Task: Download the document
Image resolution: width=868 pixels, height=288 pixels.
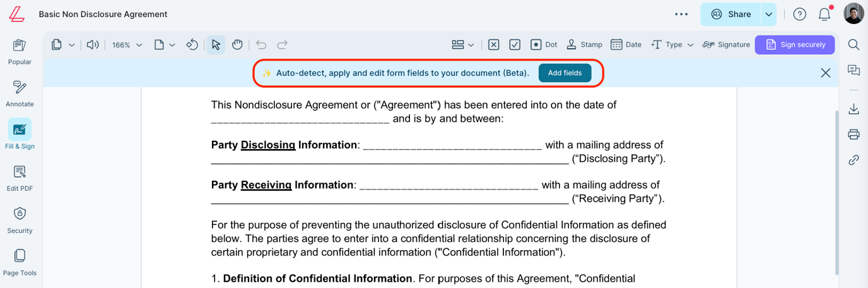Action: tap(853, 109)
